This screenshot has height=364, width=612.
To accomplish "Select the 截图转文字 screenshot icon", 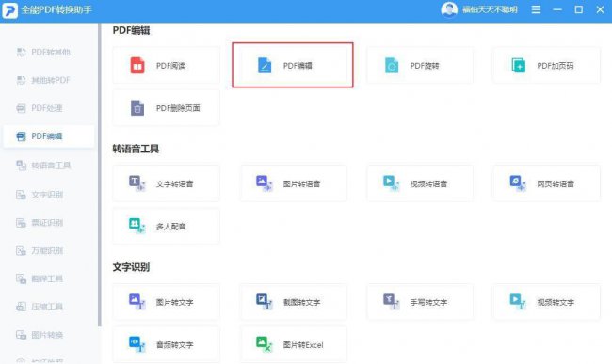I will click(x=265, y=302).
